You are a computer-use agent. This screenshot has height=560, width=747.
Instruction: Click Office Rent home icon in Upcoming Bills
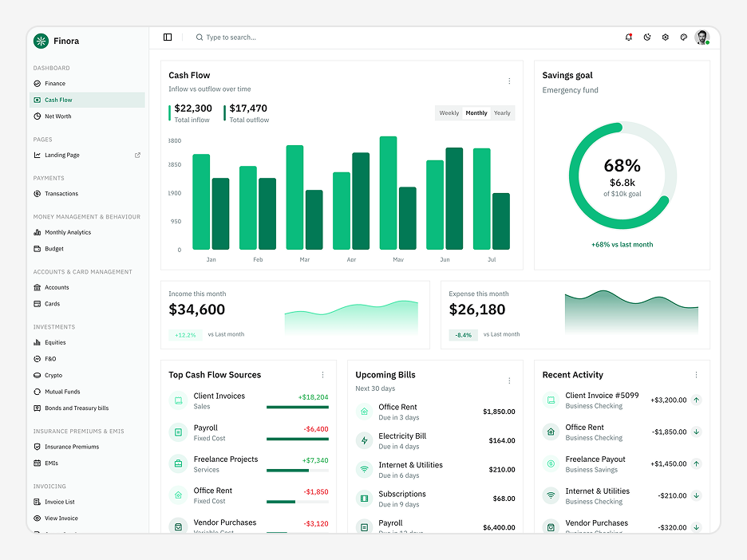[x=365, y=412]
